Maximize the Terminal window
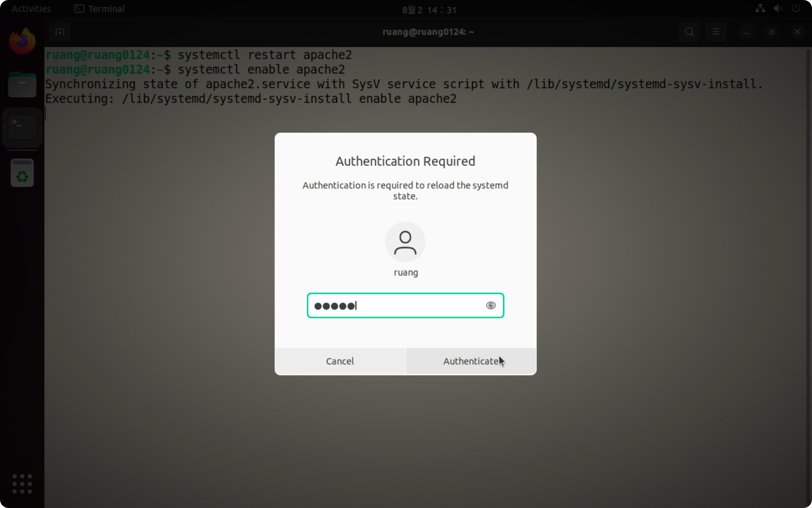Viewport: 812px width, 508px height. click(772, 32)
